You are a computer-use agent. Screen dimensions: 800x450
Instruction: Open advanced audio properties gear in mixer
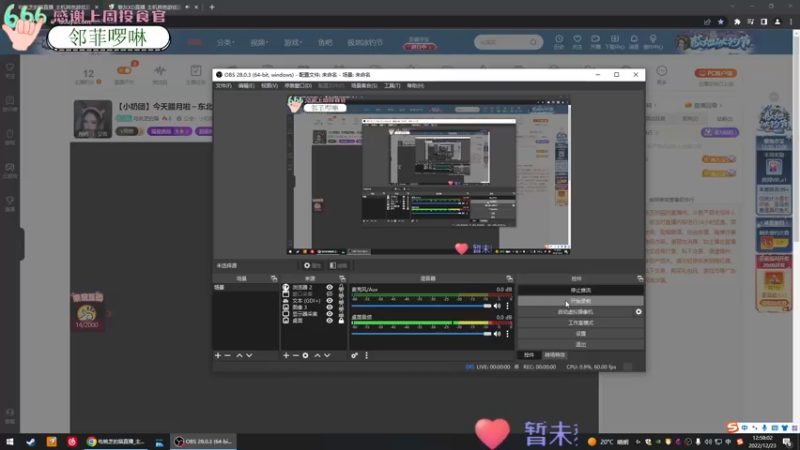(354, 355)
